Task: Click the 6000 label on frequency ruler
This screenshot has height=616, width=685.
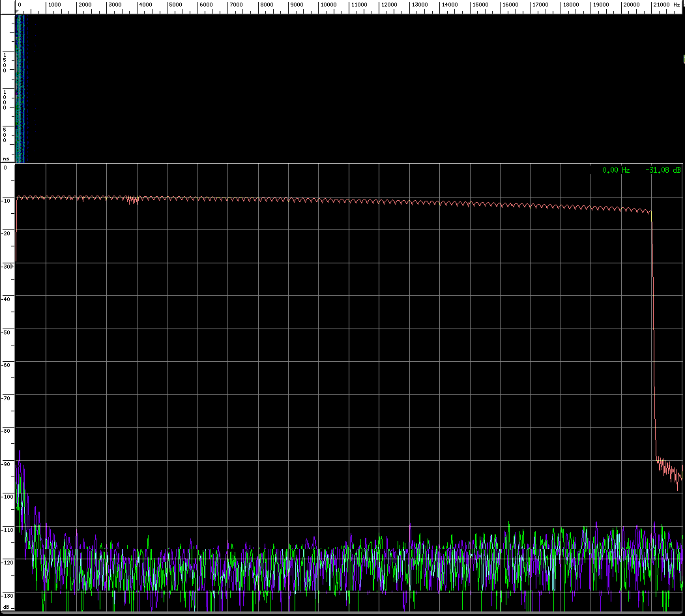Action: pos(206,5)
